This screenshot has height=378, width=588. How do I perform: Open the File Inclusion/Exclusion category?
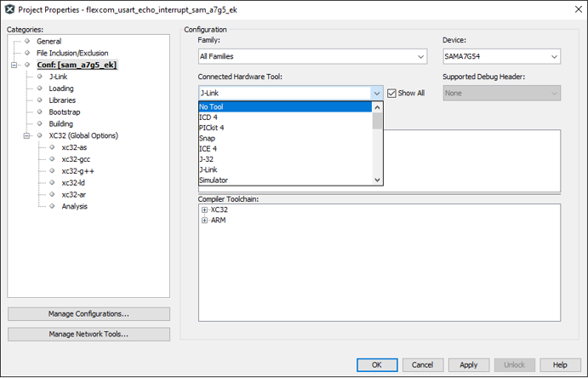72,53
